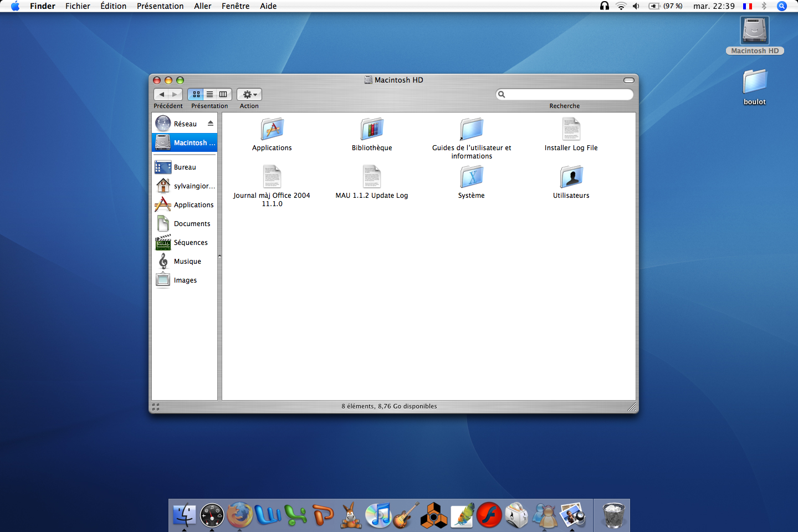Launch aMule donkey icon from the Dock
The height and width of the screenshot is (532, 798).
click(x=351, y=515)
